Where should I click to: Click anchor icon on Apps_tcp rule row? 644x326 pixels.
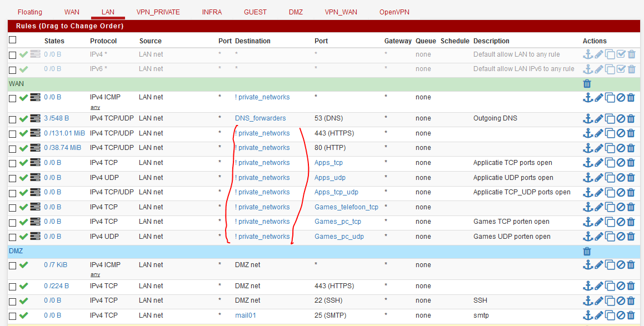[x=588, y=163]
